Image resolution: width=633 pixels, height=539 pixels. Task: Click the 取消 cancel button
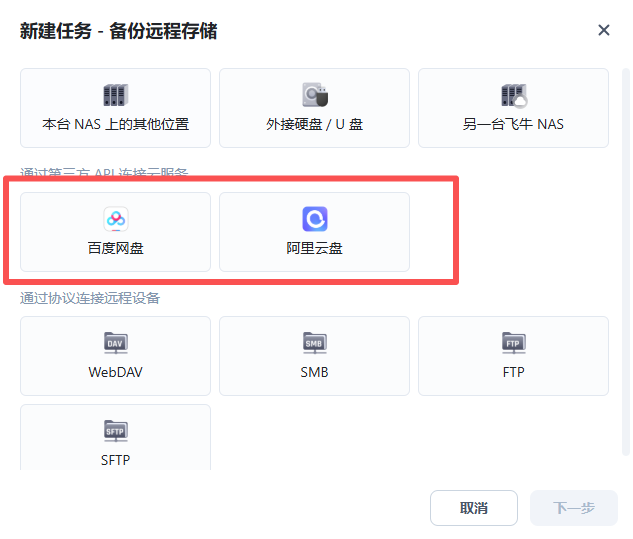click(474, 508)
